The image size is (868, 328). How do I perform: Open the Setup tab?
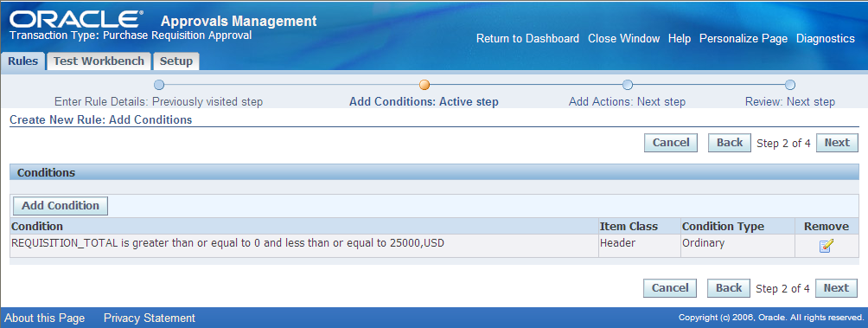[x=176, y=61]
